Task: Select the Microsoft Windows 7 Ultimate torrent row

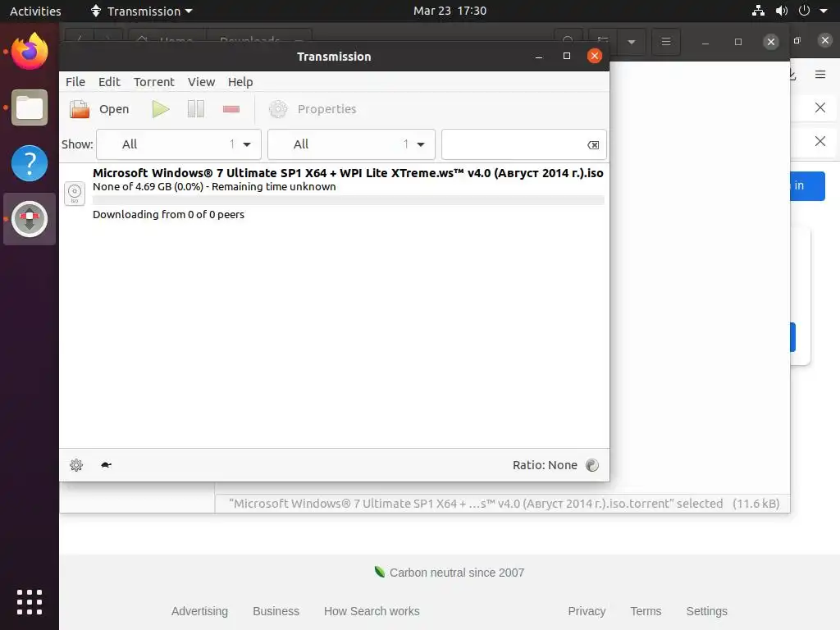Action: (x=335, y=194)
